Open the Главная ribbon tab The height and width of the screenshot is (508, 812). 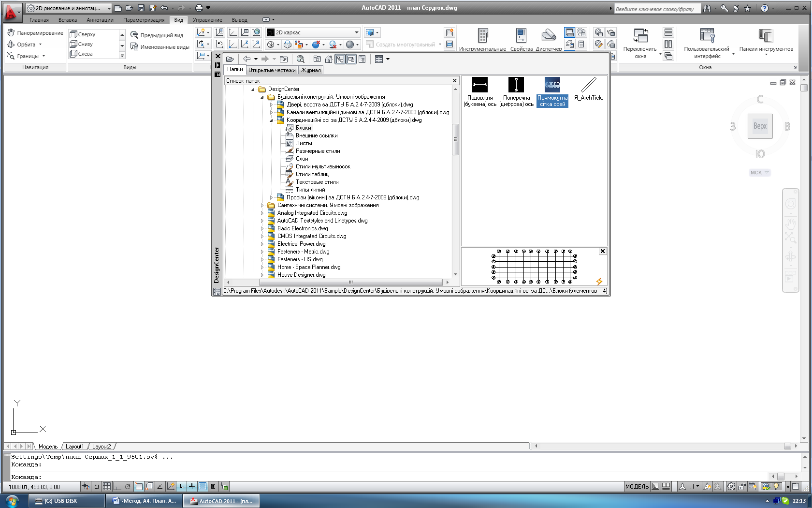[39, 20]
